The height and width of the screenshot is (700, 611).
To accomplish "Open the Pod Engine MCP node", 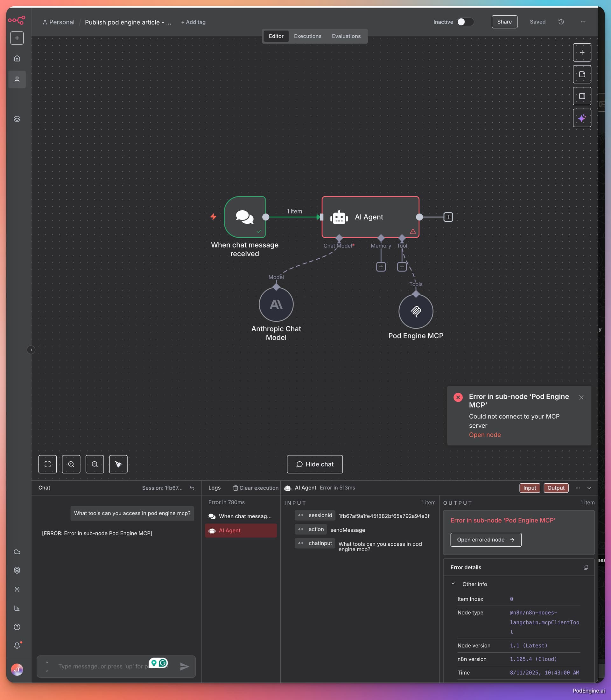I will 416,311.
